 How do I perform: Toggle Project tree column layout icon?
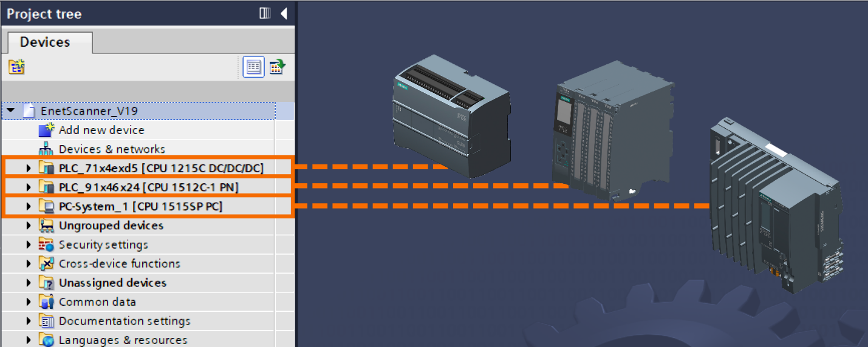tap(265, 13)
